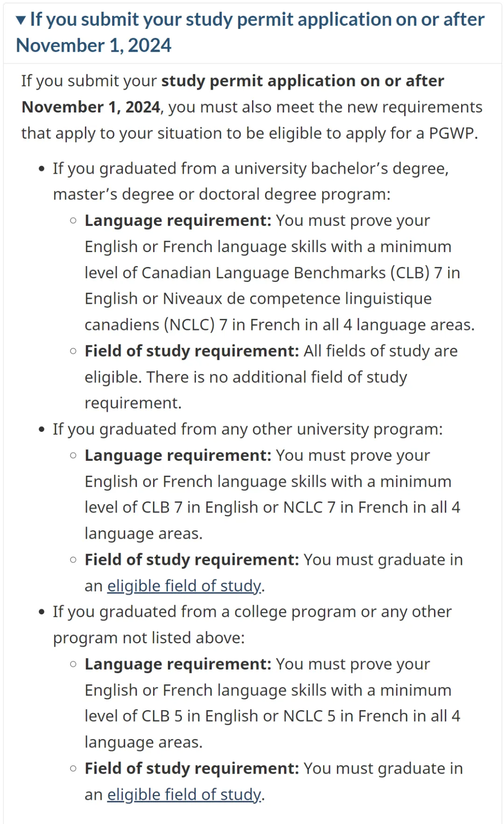504x824 pixels.
Task: Click 'Field of study requirement:' stating all fields eligible
Action: click(192, 351)
